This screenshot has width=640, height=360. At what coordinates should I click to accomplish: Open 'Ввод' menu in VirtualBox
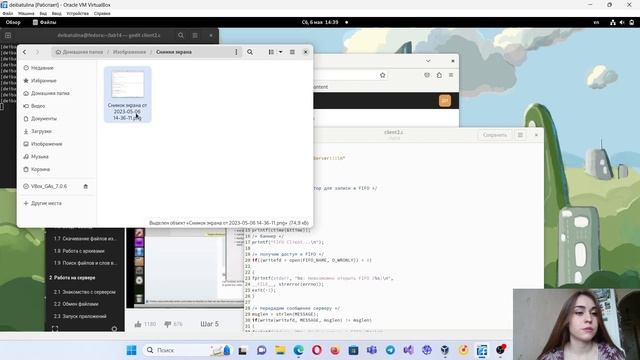(x=57, y=13)
